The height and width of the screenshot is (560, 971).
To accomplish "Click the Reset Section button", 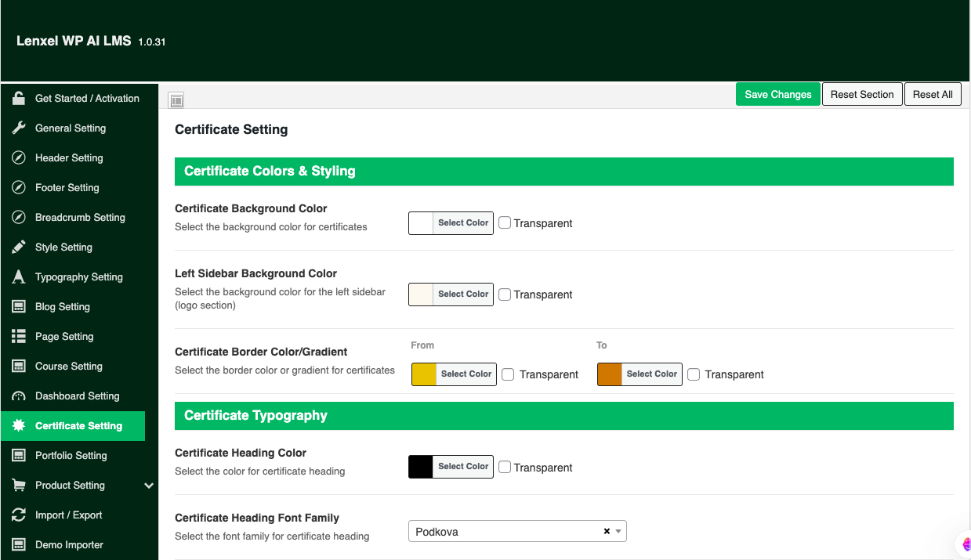I will (862, 94).
